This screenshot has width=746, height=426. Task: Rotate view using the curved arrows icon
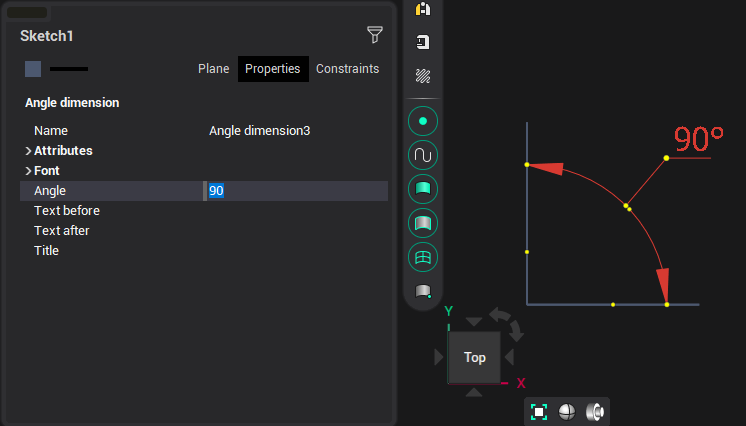[x=507, y=324]
